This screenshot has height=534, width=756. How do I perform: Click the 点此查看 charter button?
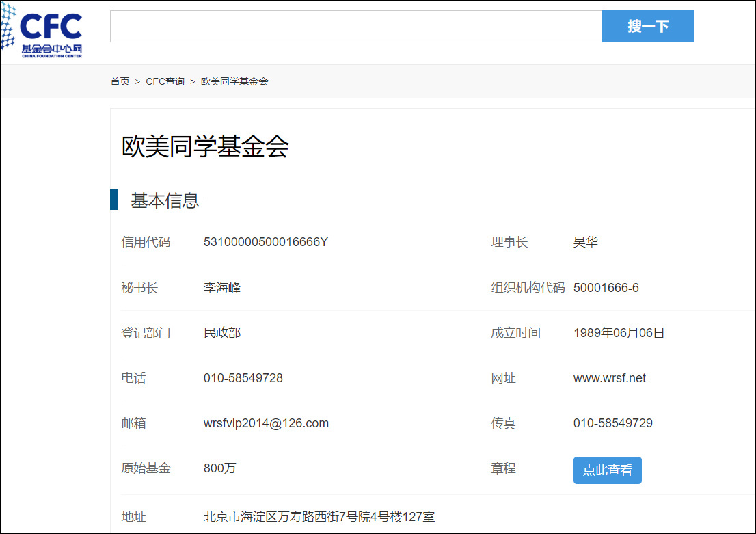[x=607, y=470]
